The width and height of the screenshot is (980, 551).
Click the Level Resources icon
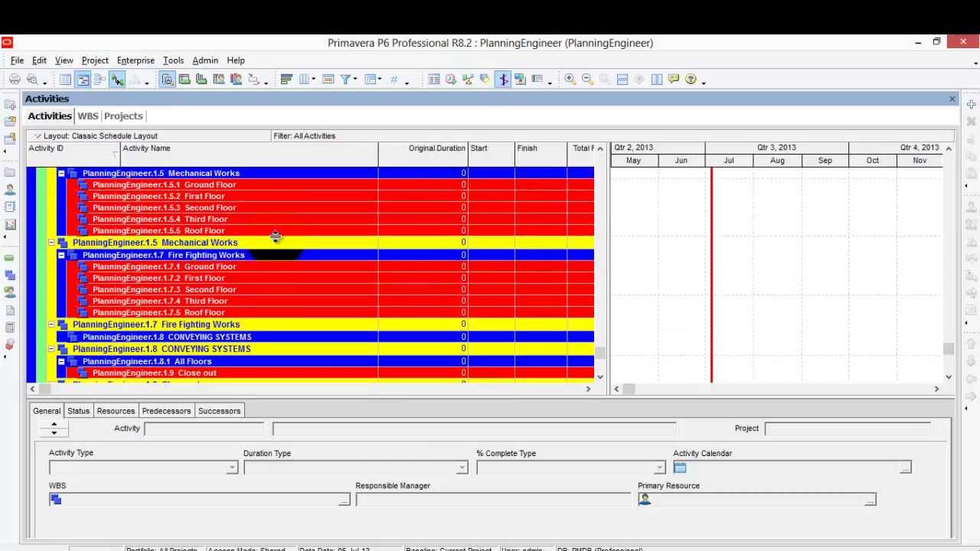coord(468,79)
